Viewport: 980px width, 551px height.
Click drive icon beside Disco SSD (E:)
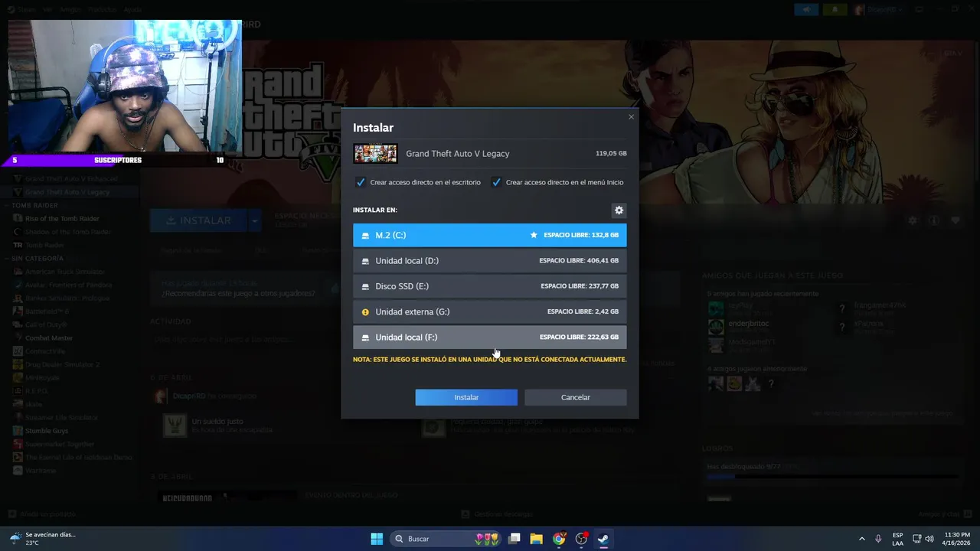click(x=365, y=286)
